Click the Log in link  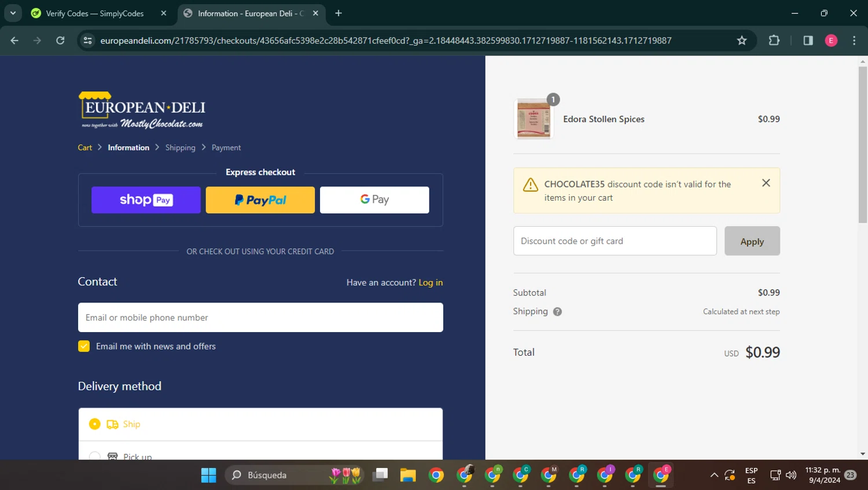[x=431, y=282]
